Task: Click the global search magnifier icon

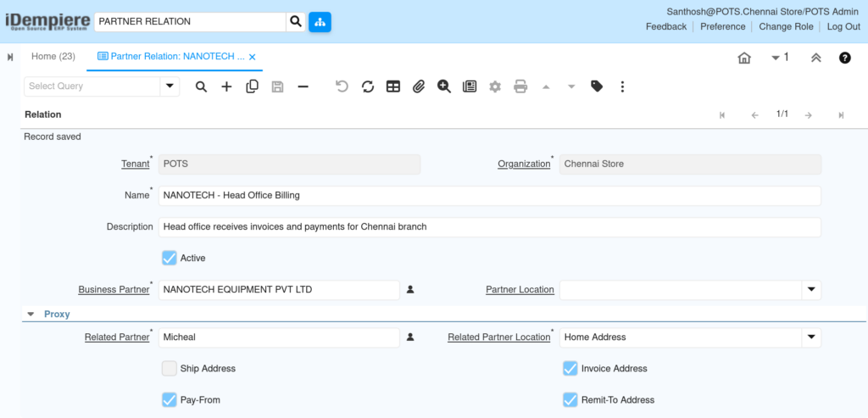Action: pyautogui.click(x=296, y=21)
